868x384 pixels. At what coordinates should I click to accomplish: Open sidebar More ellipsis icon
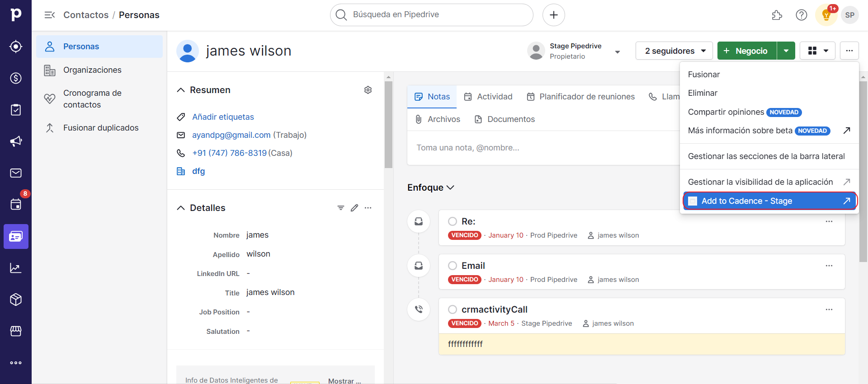point(16,363)
